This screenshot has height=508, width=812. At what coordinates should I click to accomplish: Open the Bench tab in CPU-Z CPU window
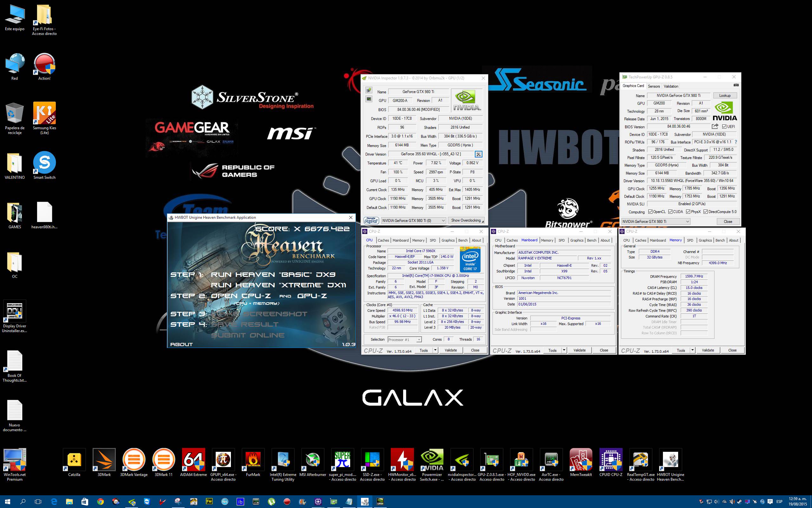click(x=463, y=240)
